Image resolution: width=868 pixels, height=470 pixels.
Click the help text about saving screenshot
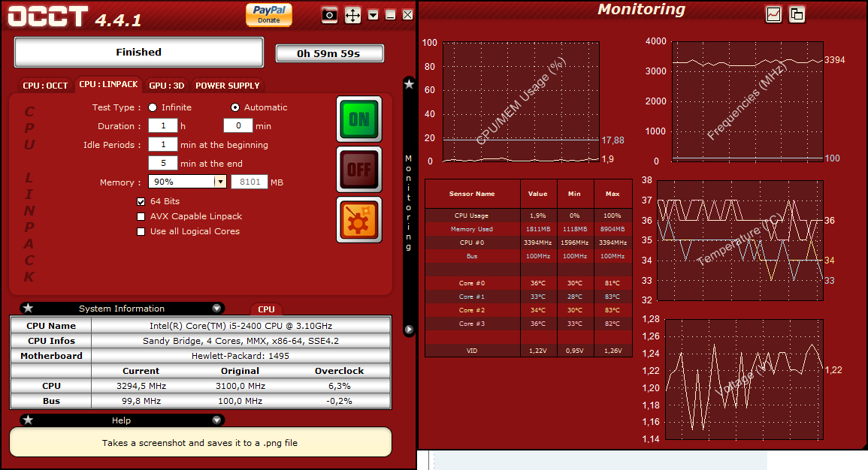click(x=200, y=443)
